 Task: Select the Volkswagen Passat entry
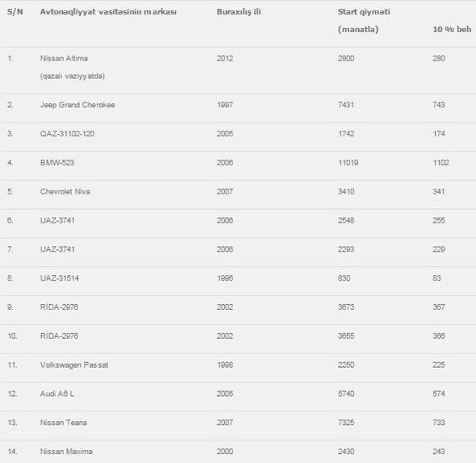(x=74, y=365)
